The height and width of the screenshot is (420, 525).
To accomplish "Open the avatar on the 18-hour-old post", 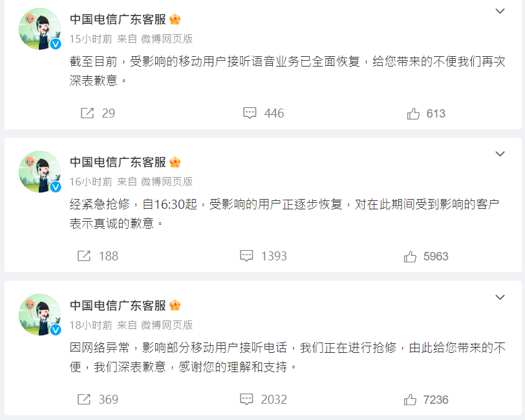I will click(x=39, y=315).
